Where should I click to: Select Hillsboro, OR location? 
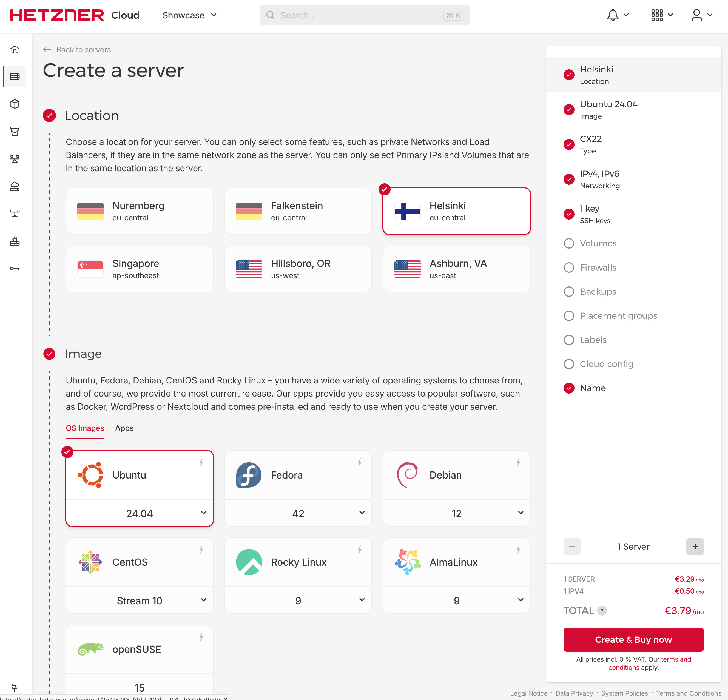(298, 269)
